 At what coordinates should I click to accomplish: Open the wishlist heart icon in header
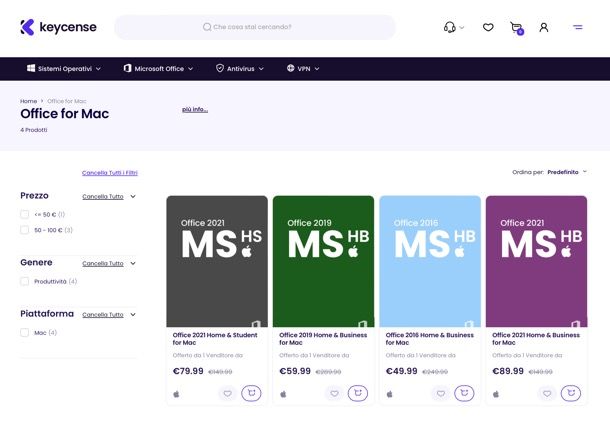[488, 27]
